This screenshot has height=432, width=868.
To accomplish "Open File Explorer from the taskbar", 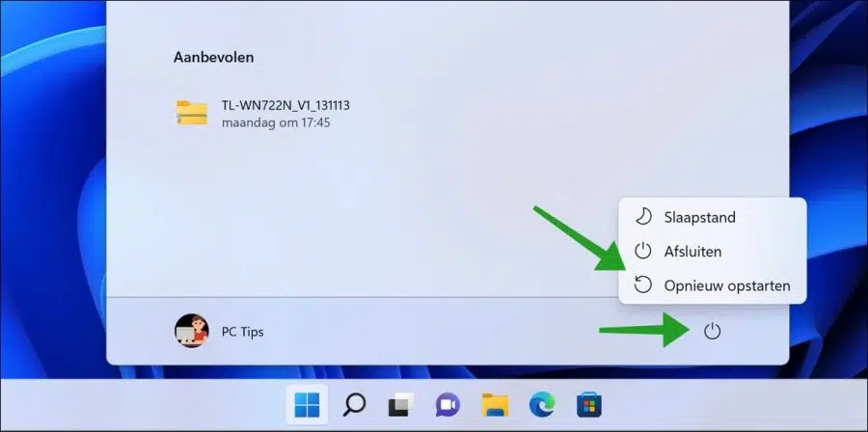I will point(495,405).
